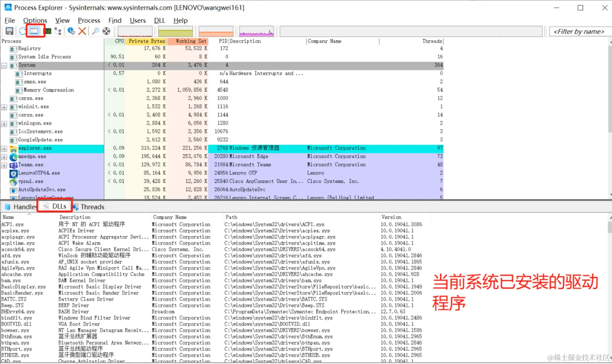Sort by the Threads column header
The width and height of the screenshot is (612, 364).
point(411,41)
